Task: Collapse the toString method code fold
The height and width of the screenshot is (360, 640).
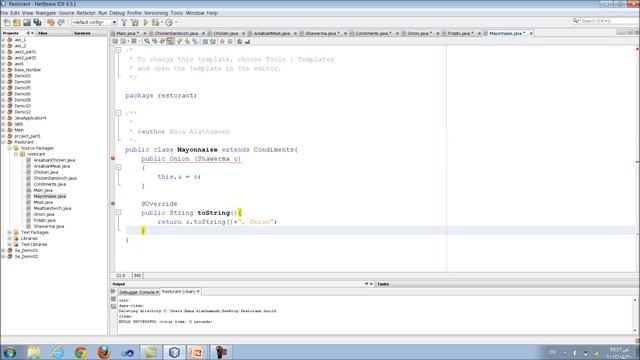Action: click(118, 212)
